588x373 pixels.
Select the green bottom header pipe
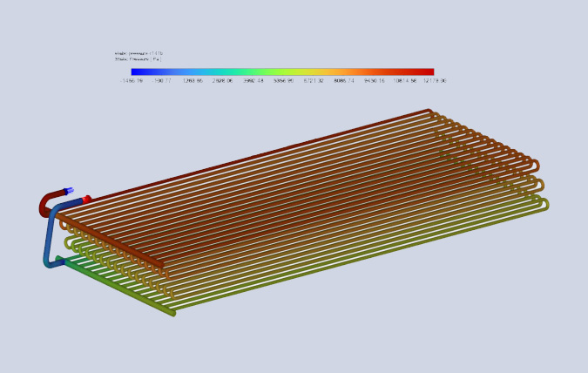pos(116,286)
